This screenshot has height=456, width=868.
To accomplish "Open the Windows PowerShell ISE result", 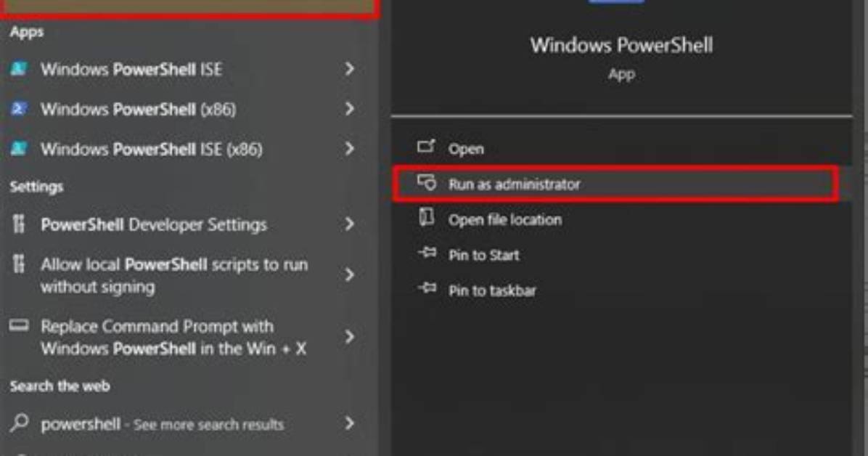I will pyautogui.click(x=188, y=69).
